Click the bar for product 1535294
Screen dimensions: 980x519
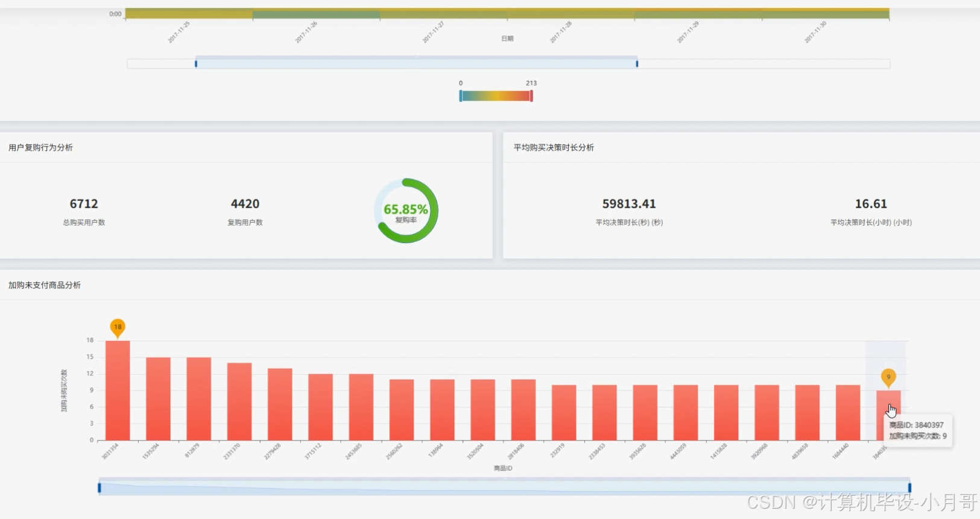pyautogui.click(x=158, y=399)
